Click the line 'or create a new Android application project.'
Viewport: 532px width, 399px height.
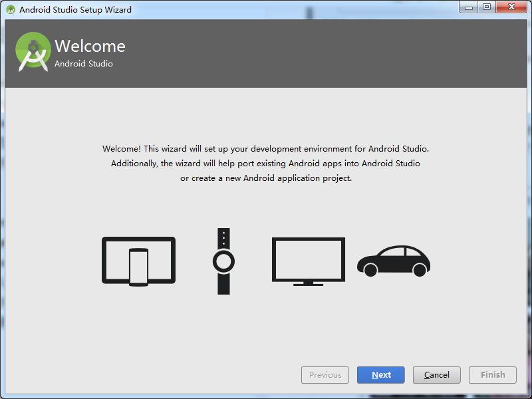(x=266, y=178)
